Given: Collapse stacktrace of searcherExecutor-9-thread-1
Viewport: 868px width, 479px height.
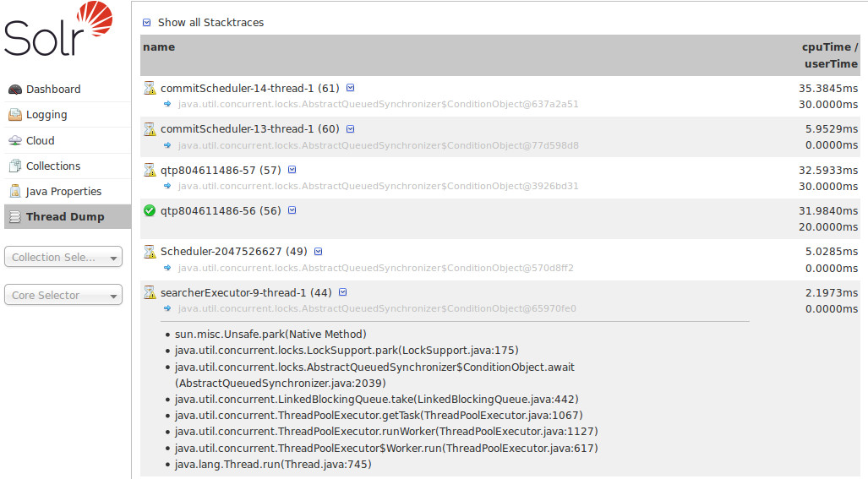Looking at the screenshot, I should [342, 293].
